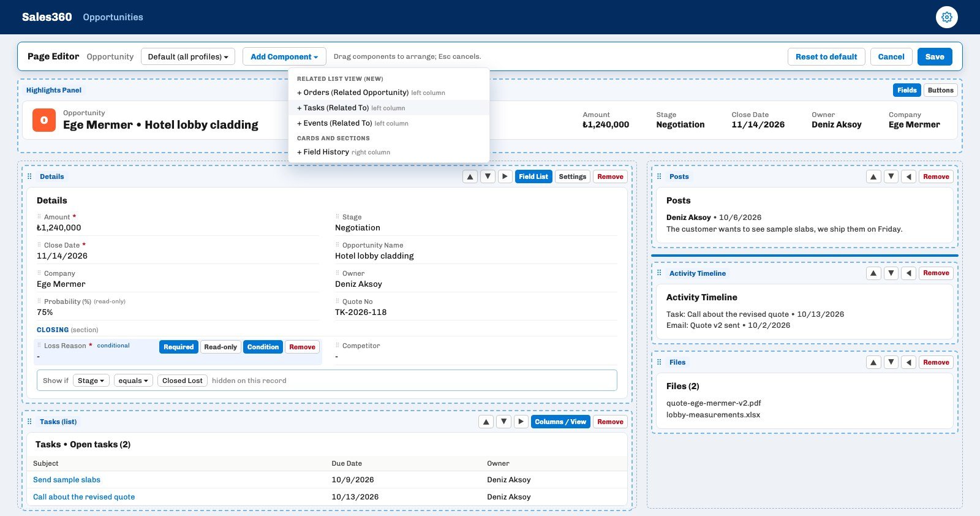Toggle Condition on Loss Reason field
The image size is (980, 516).
coord(263,347)
